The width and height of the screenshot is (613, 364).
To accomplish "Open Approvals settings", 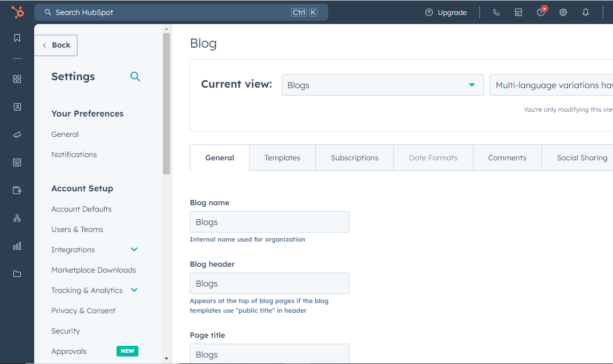I will (x=69, y=352).
